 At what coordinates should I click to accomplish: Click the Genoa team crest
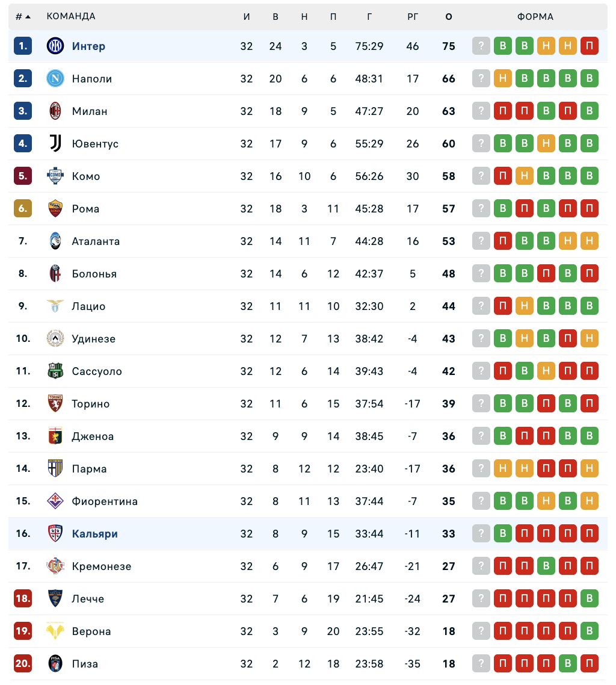(55, 436)
